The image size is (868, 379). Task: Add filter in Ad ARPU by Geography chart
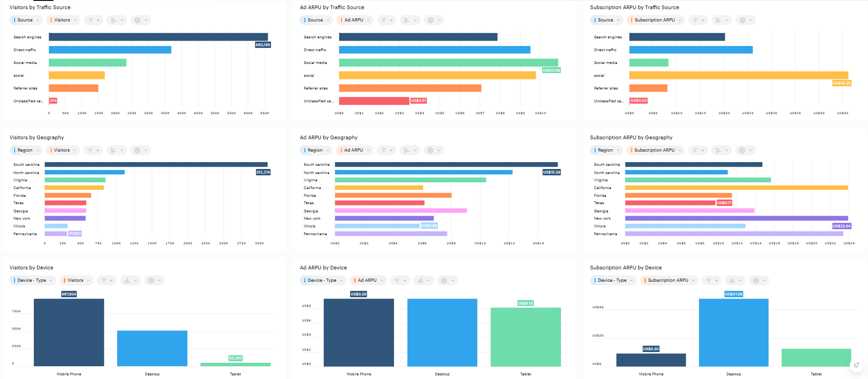point(387,150)
